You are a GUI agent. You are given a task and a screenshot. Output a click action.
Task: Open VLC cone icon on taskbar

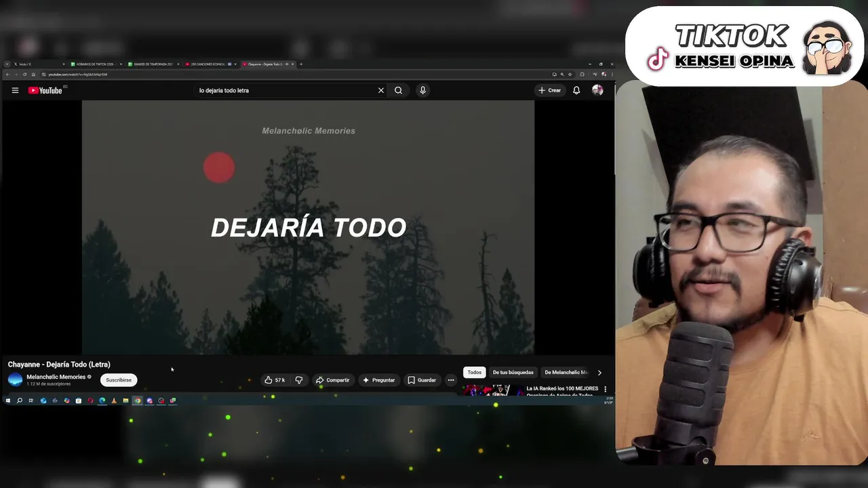coord(114,401)
